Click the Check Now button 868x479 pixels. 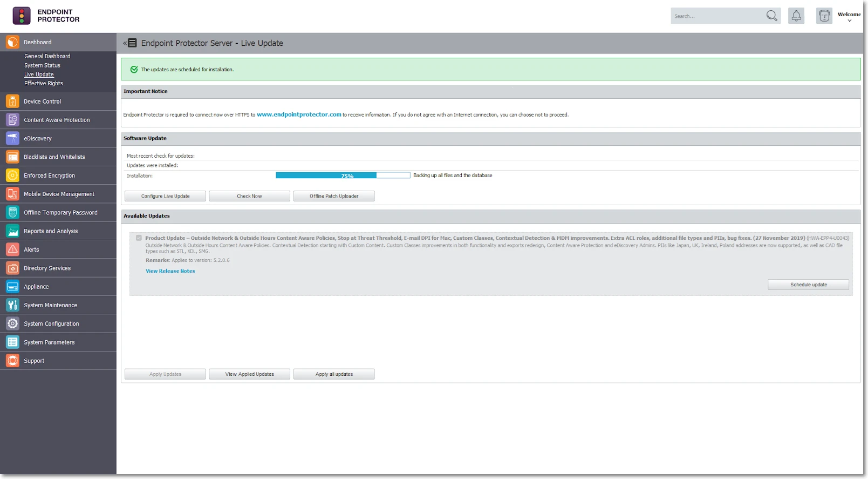(x=249, y=196)
